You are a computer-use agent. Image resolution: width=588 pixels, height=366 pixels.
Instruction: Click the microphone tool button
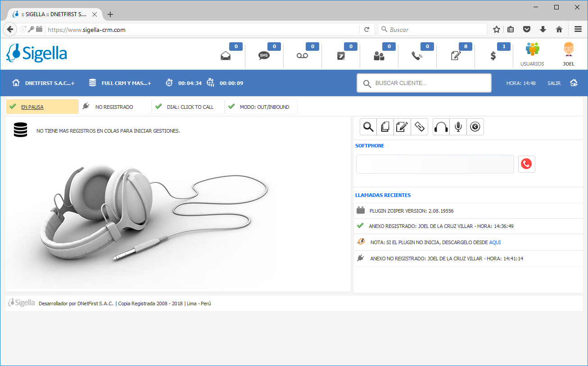pyautogui.click(x=458, y=127)
